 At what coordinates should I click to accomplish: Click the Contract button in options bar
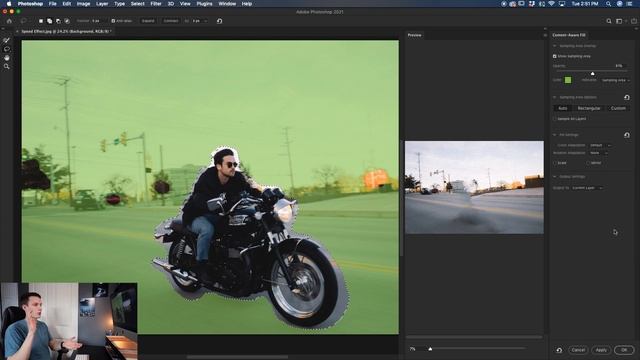coord(171,21)
